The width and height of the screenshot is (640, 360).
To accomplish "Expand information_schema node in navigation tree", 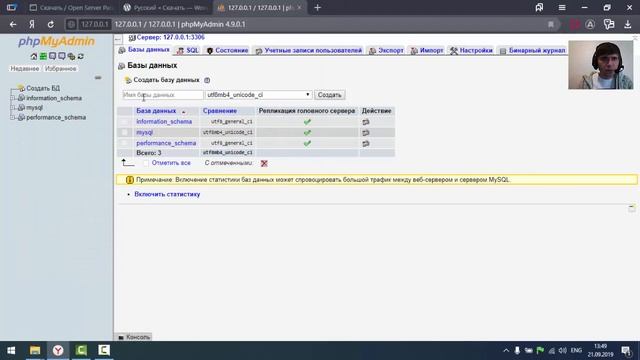I will (x=13, y=98).
